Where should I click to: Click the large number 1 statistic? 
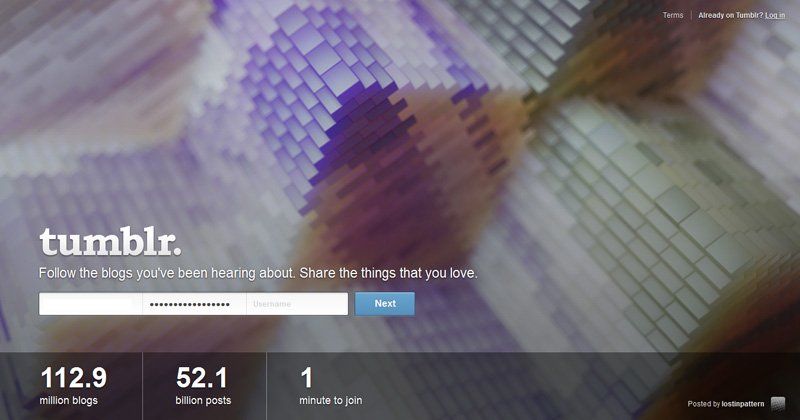[306, 378]
